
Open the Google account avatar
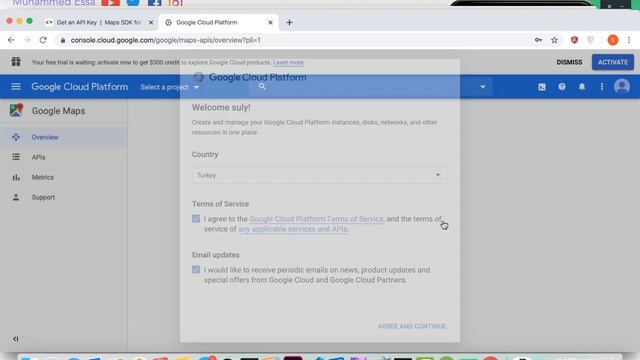coord(622,87)
